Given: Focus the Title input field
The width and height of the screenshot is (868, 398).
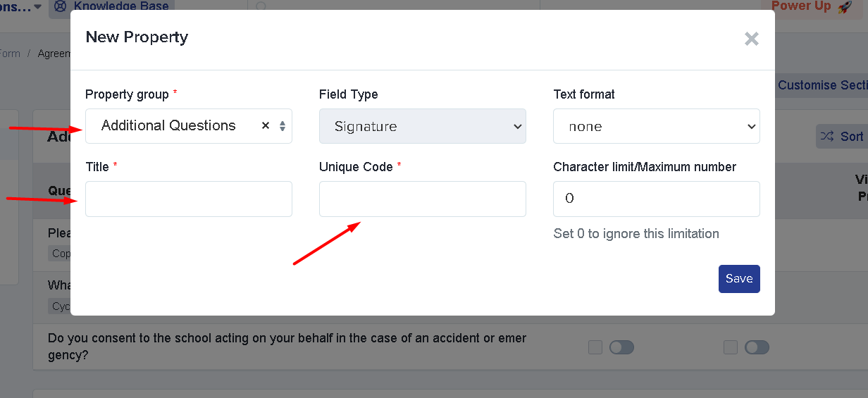Looking at the screenshot, I should 189,199.
